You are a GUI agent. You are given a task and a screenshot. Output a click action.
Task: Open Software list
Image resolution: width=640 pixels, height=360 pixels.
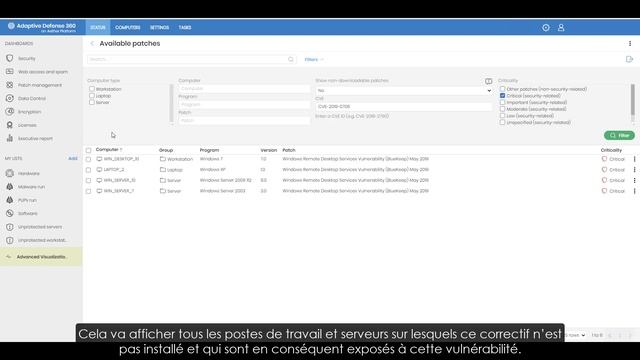coord(27,213)
